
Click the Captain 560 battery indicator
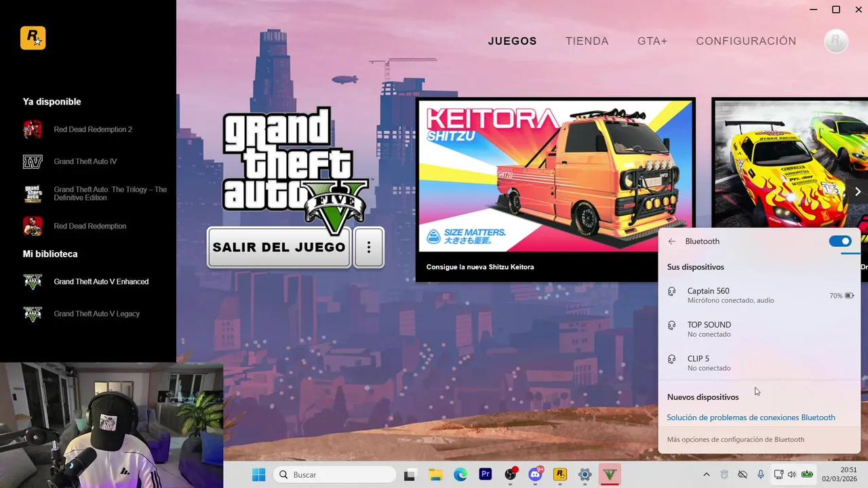pos(842,296)
